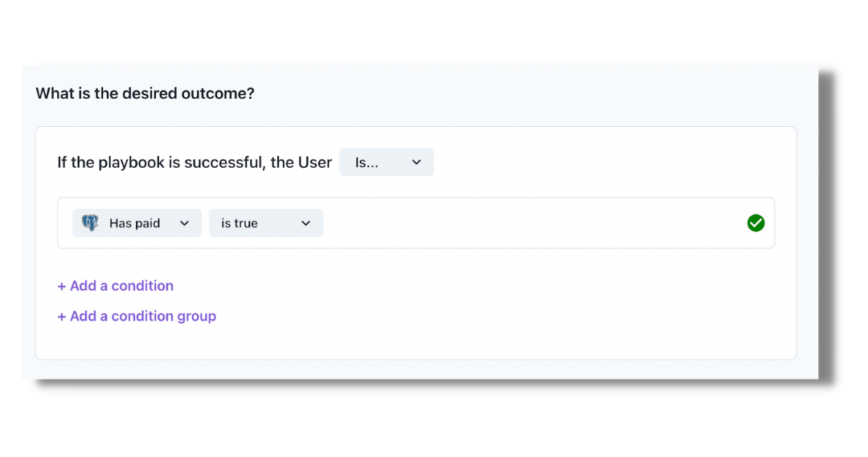Open the Is... selector after User
Screen dimensions: 868x457
(x=386, y=162)
